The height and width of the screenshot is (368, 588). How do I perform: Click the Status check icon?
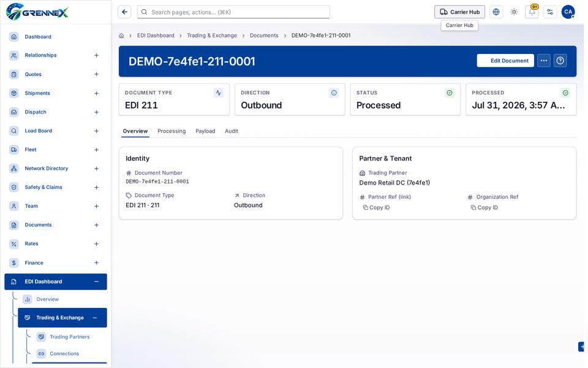pyautogui.click(x=449, y=93)
